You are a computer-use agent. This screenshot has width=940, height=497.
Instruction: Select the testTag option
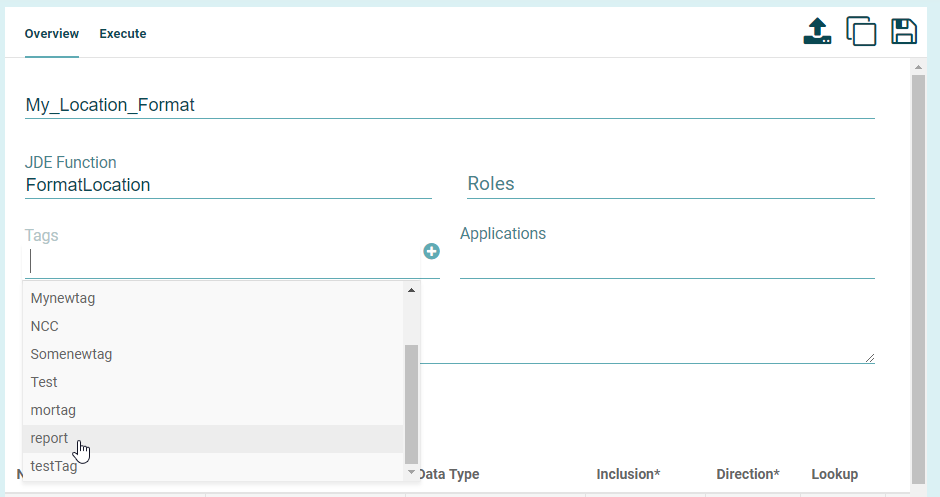click(x=54, y=466)
